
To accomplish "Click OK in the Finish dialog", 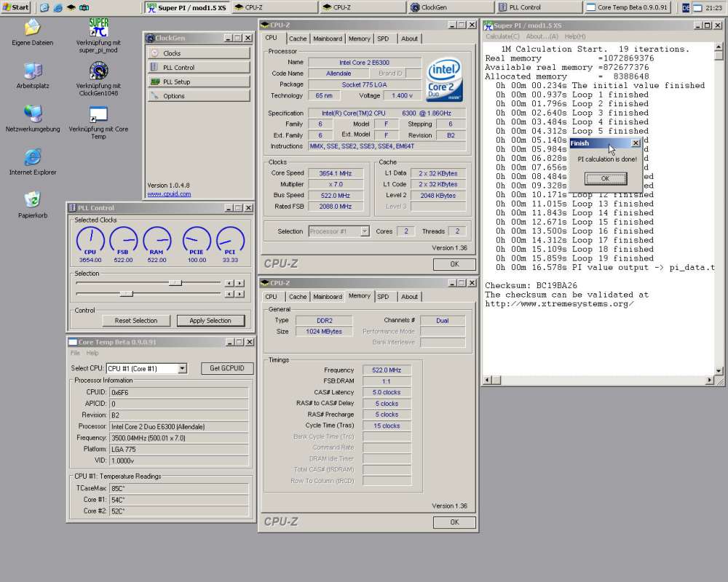I will [606, 178].
